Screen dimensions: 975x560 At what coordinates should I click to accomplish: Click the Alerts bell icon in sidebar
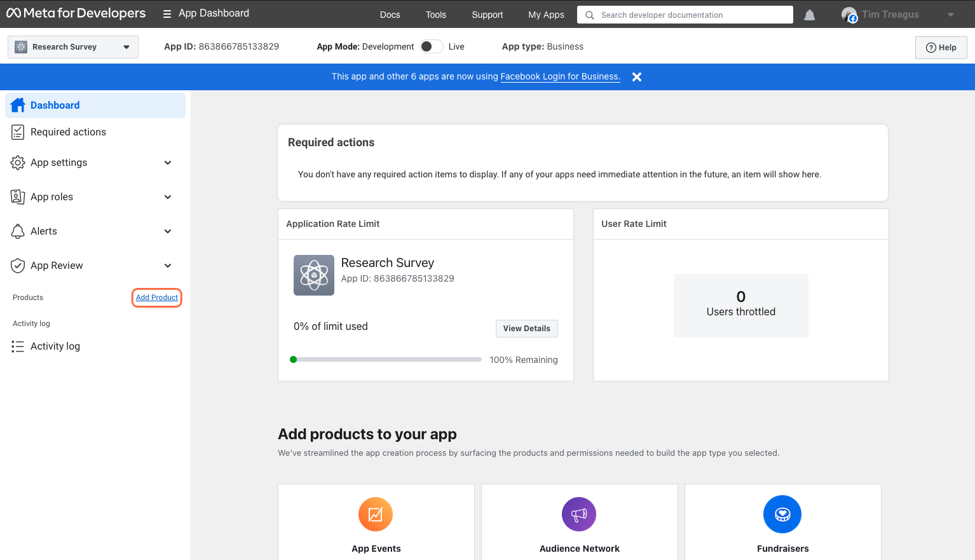click(x=18, y=231)
